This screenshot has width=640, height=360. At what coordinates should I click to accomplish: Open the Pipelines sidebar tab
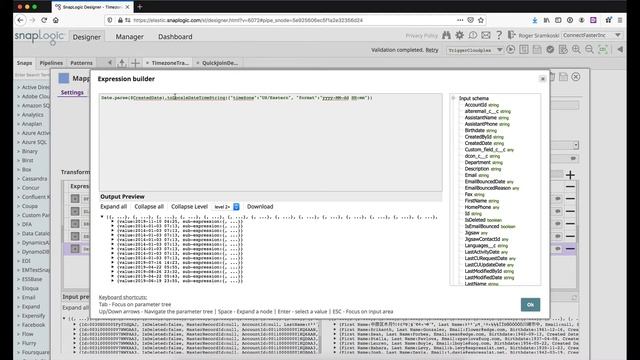pyautogui.click(x=51, y=63)
